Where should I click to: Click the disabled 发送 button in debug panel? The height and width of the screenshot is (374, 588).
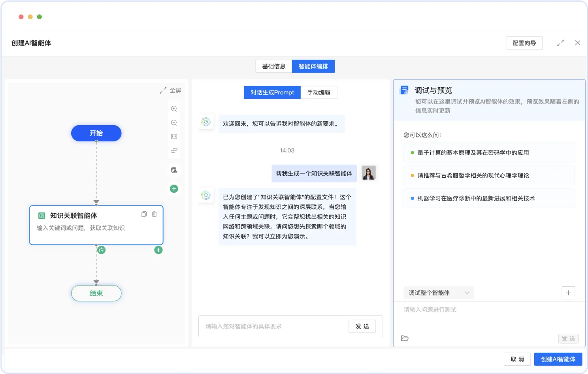[568, 338]
